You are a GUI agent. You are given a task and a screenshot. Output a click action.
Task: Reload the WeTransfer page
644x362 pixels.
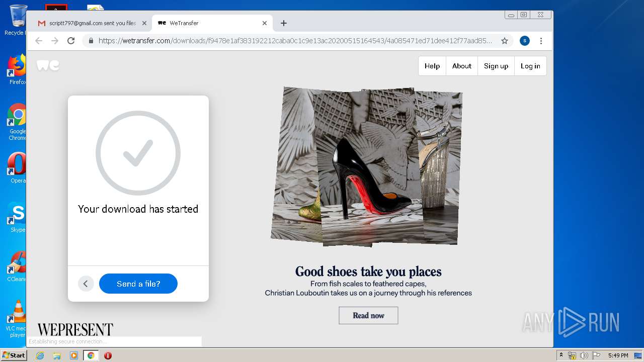tap(71, 41)
